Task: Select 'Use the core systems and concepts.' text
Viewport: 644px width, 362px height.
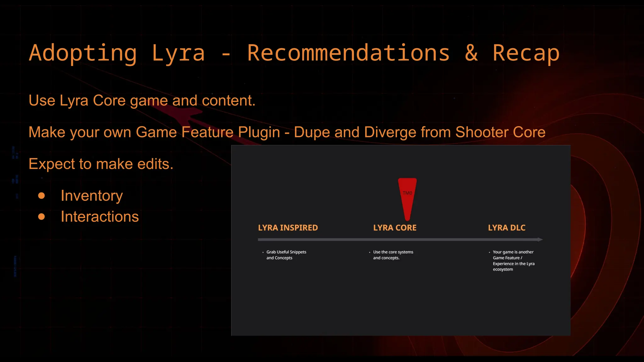Action: coord(393,255)
